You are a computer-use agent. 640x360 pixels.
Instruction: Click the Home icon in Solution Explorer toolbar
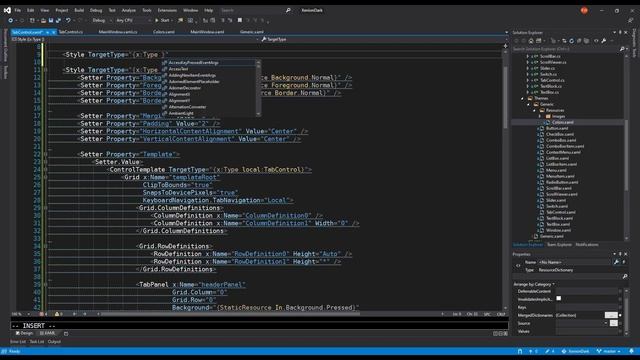[531, 41]
